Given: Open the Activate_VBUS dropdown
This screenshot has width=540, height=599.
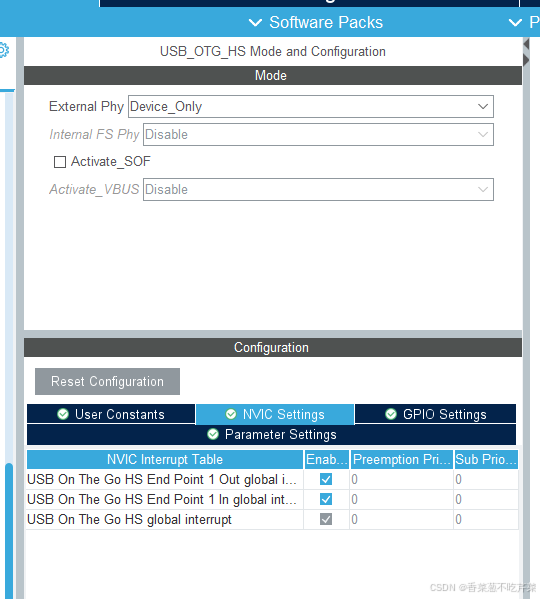Looking at the screenshot, I should [x=319, y=189].
